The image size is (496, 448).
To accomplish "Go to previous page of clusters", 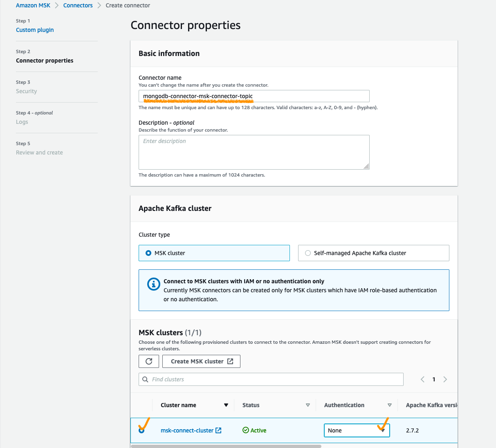I will (x=422, y=379).
